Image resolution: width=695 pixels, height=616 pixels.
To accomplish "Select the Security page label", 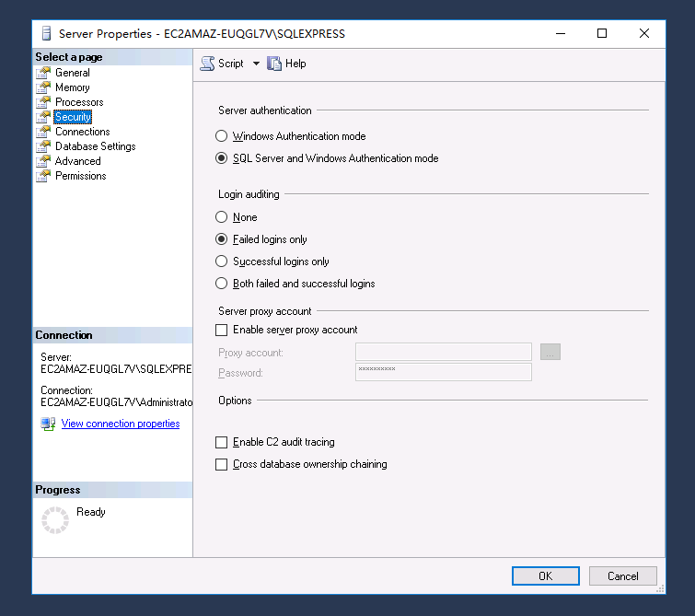I will 73,117.
